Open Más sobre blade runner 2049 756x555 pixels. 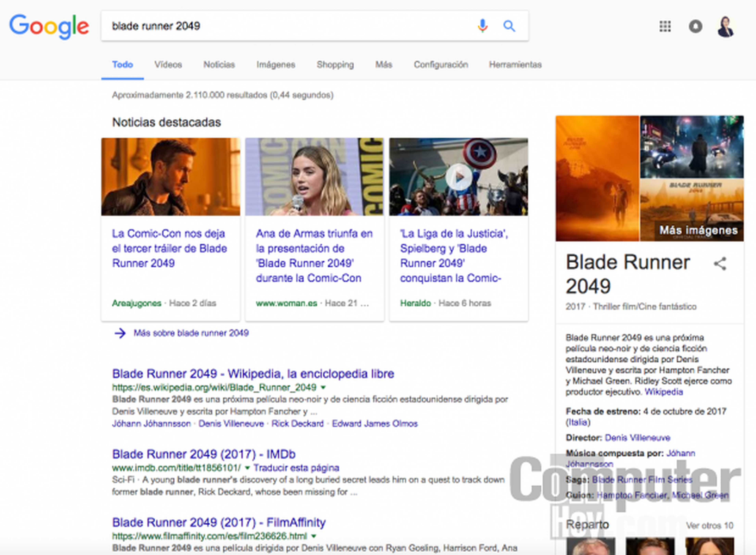tap(191, 333)
